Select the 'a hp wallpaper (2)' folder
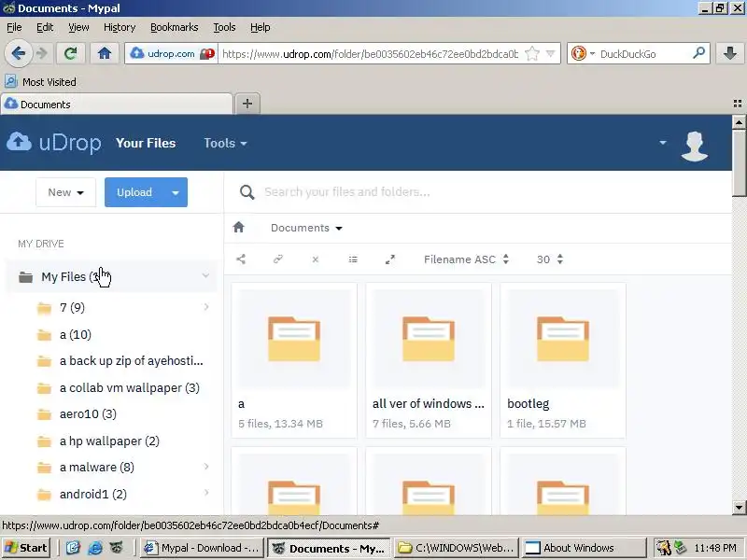 pyautogui.click(x=109, y=441)
